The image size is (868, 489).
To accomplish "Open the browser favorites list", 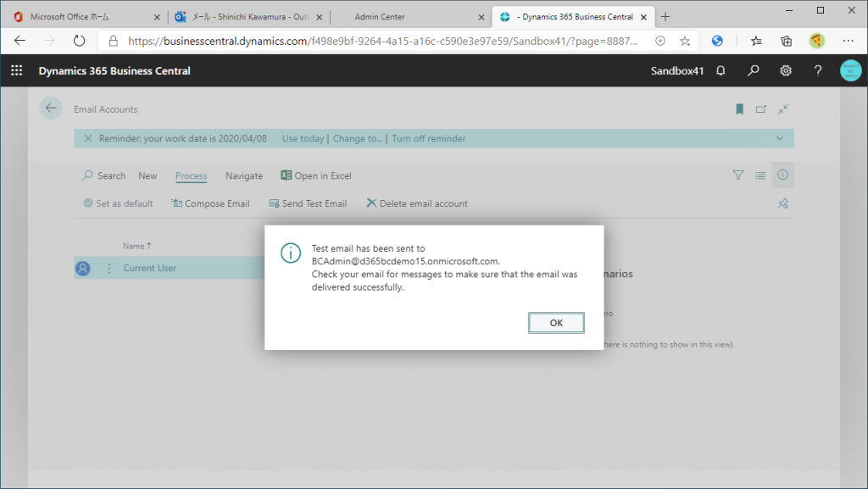I will click(x=756, y=41).
